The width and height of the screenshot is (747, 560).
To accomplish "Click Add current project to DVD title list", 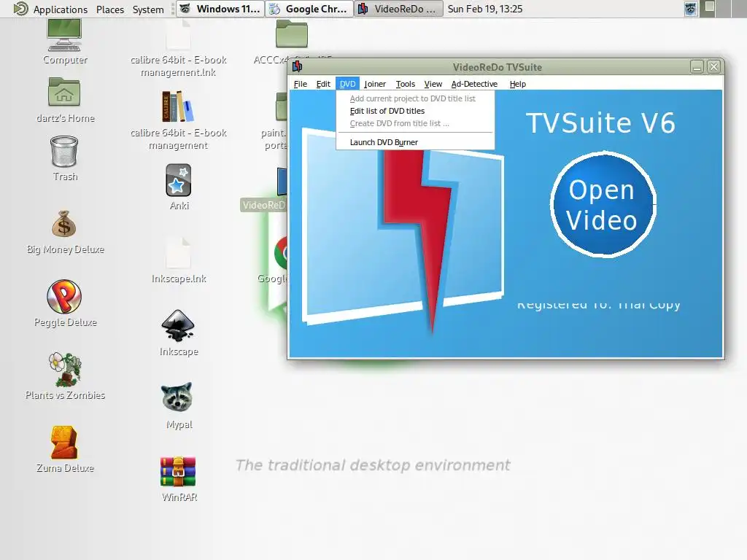I will (x=415, y=98).
